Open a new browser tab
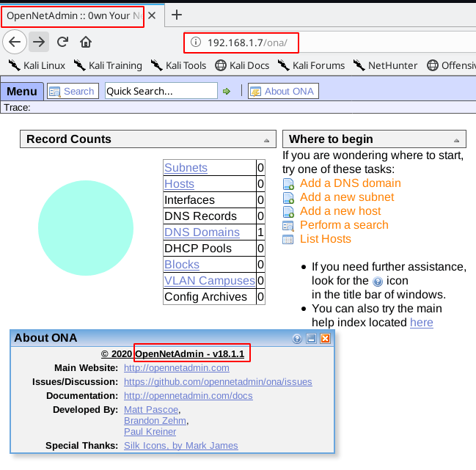Screen dimensions: 476x470 [177, 15]
